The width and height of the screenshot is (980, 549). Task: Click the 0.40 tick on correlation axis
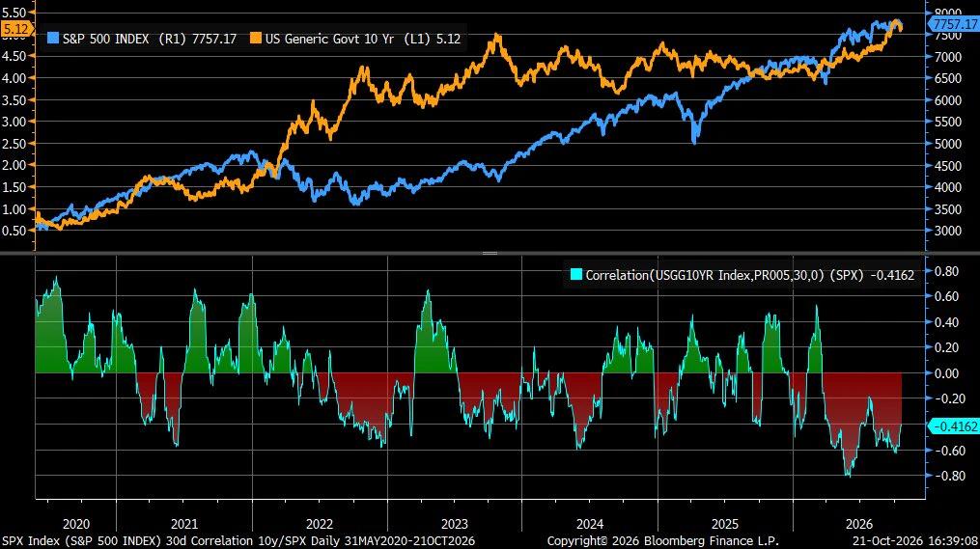(x=947, y=322)
